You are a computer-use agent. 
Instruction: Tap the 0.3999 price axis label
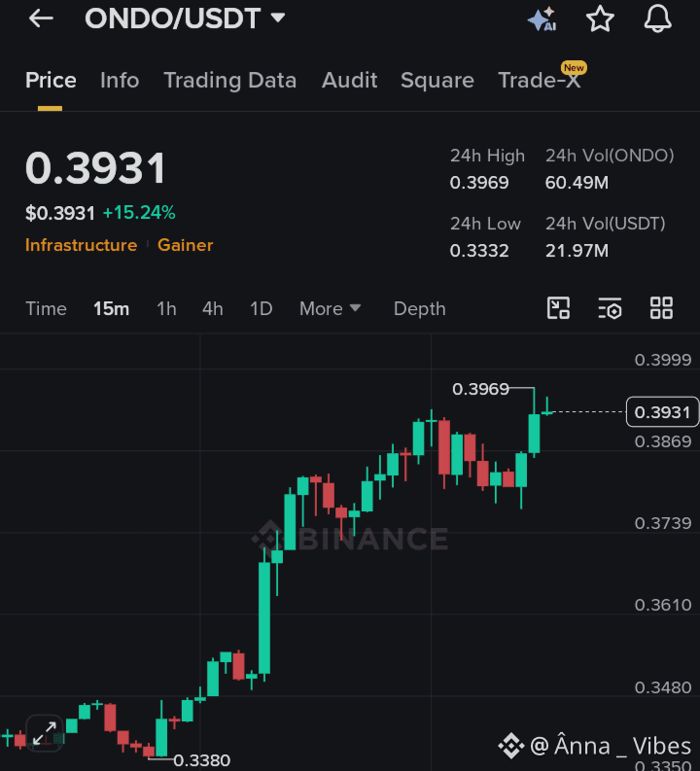(663, 360)
